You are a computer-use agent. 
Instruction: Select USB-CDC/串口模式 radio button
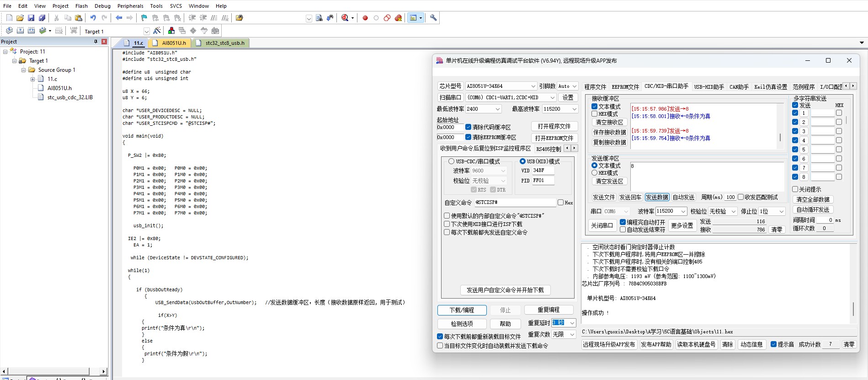click(x=451, y=161)
